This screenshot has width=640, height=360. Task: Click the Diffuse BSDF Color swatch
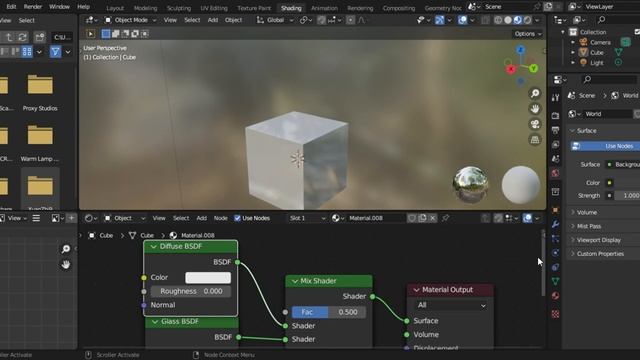(208, 278)
